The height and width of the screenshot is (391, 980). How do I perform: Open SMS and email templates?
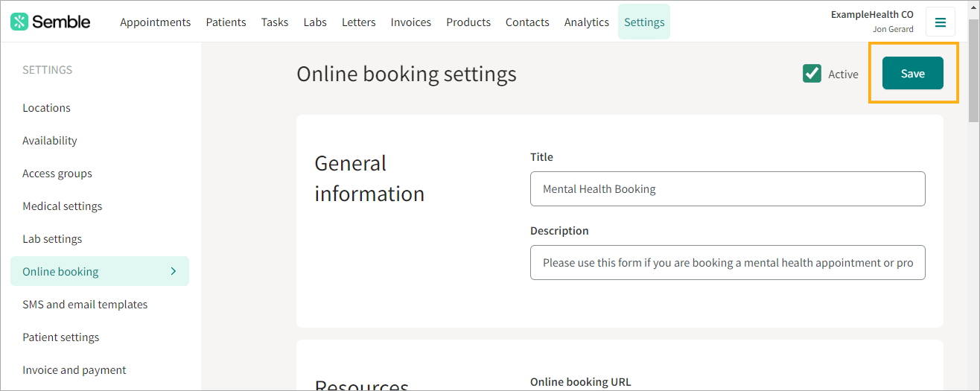coord(85,305)
